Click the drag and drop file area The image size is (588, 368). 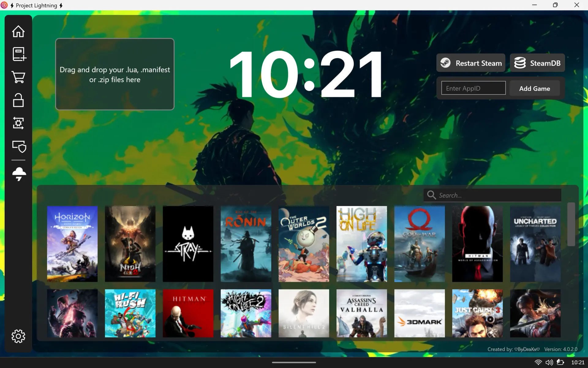115,74
